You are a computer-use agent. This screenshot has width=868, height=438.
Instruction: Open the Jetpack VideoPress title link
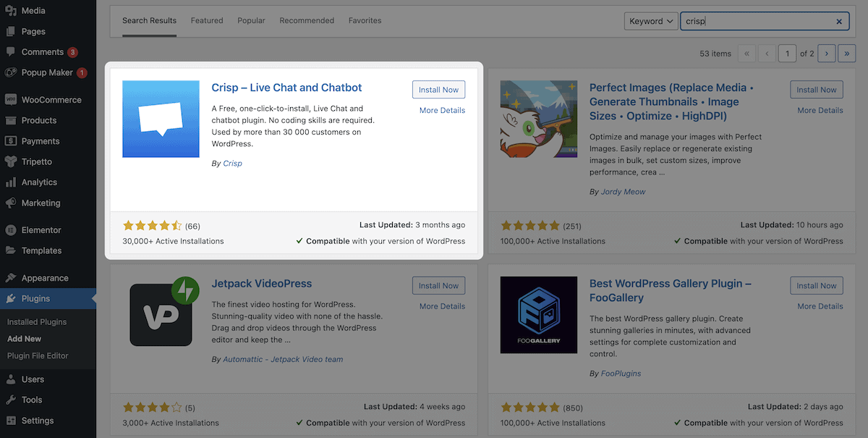tap(262, 284)
